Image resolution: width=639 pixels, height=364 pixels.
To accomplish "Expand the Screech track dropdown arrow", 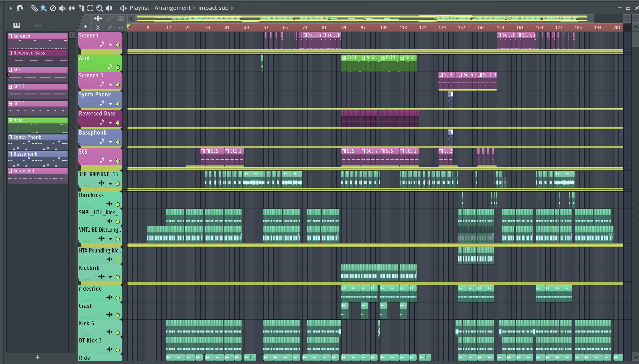I will [110, 45].
